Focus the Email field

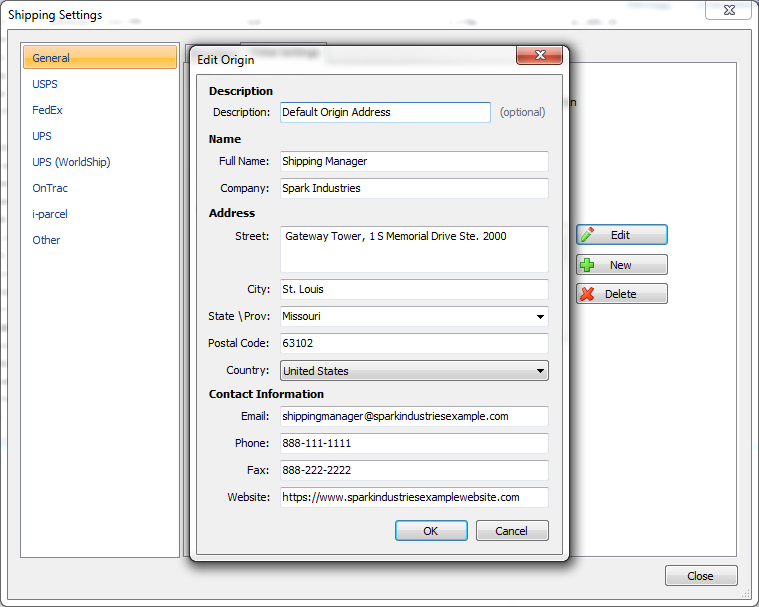414,416
